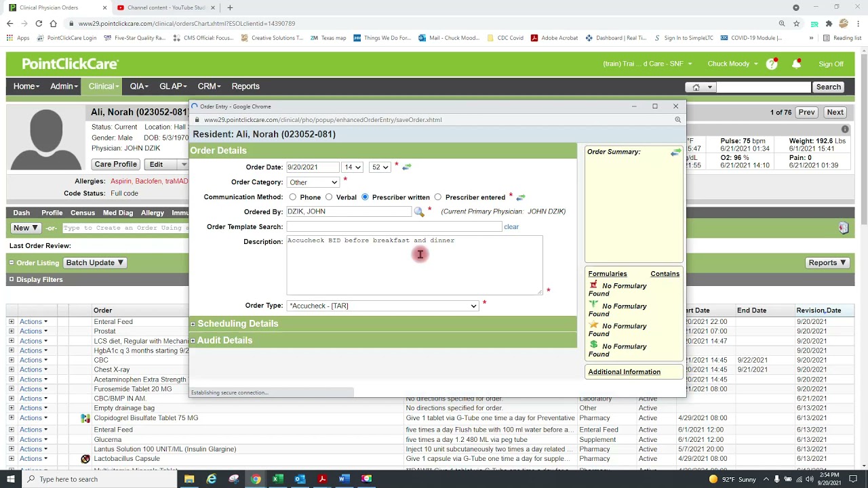Open the Reports menu in navigation bar
The height and width of the screenshot is (488, 868).
pyautogui.click(x=245, y=87)
